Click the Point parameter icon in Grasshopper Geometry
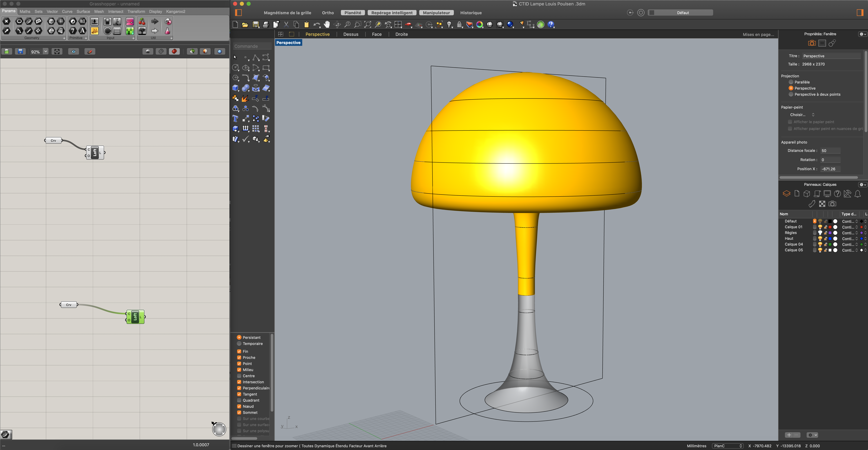 (6, 21)
